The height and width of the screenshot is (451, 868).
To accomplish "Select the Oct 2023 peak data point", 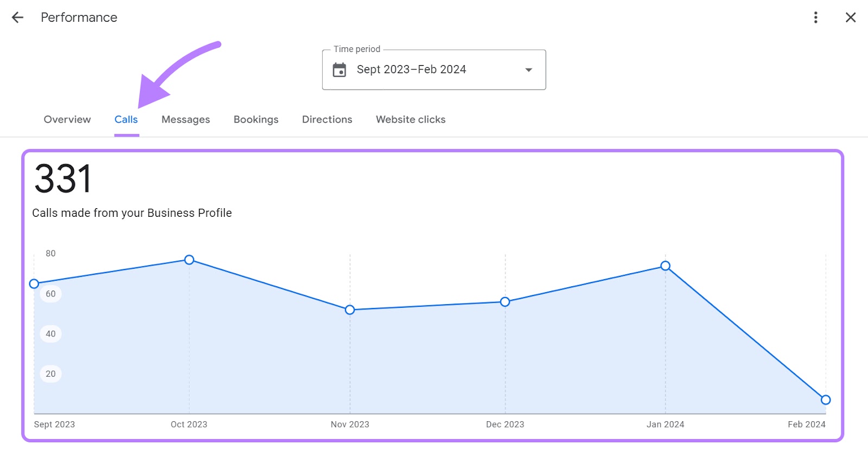I will 189,260.
